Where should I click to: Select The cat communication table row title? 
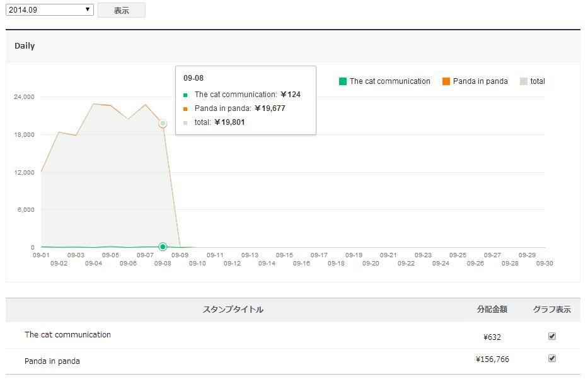click(x=67, y=335)
